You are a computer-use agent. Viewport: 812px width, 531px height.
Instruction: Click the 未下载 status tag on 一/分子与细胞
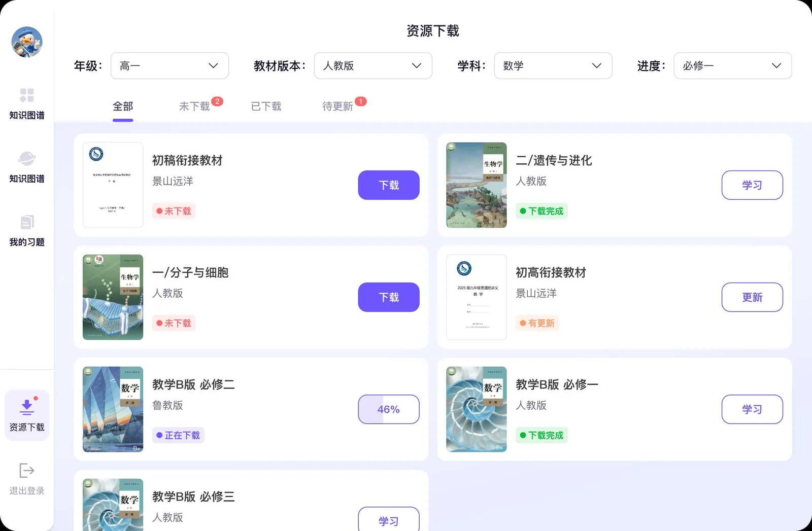174,323
